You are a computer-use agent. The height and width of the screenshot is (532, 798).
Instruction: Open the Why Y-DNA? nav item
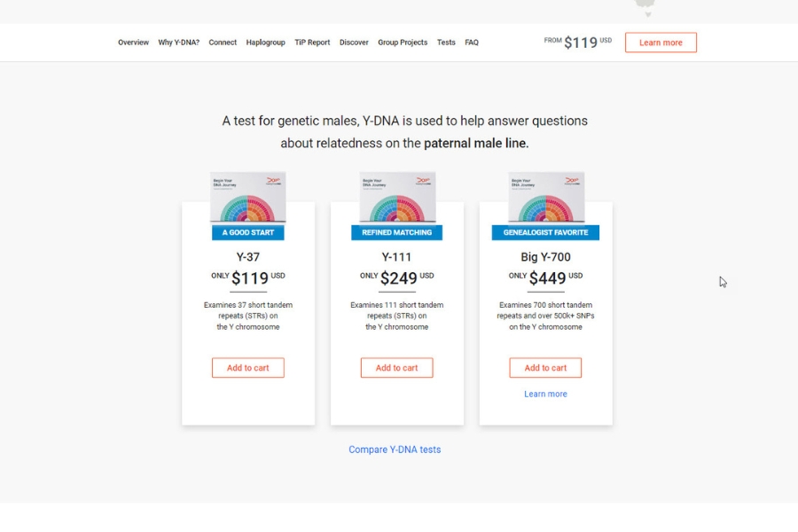coord(179,43)
